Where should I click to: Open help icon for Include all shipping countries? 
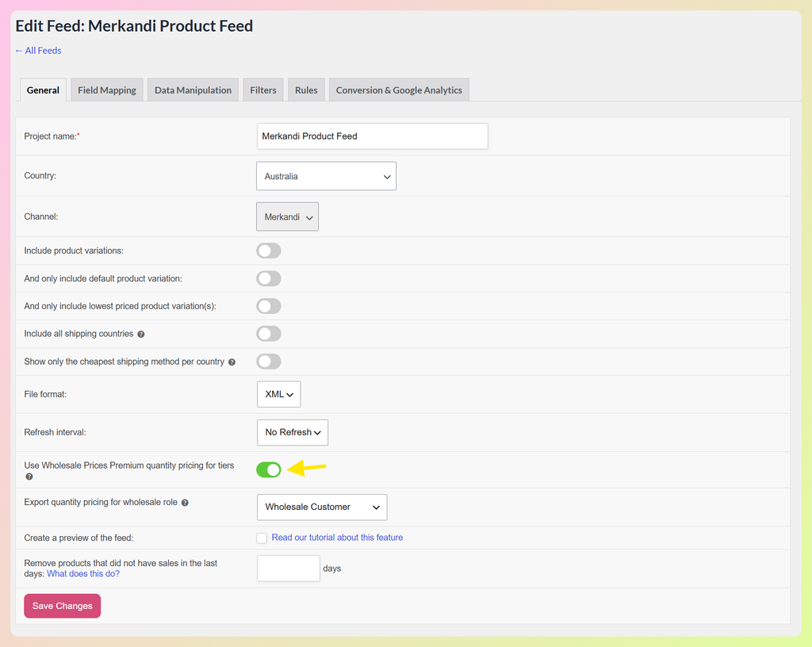coord(141,335)
